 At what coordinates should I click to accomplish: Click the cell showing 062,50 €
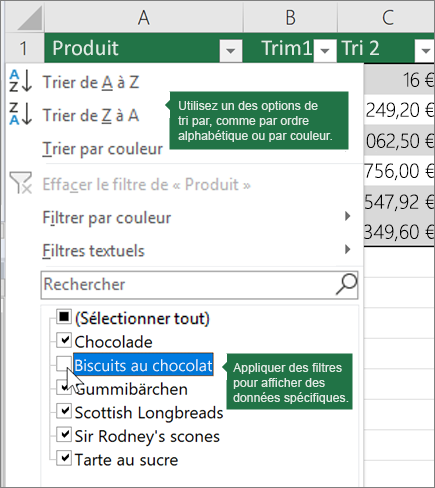[399, 140]
